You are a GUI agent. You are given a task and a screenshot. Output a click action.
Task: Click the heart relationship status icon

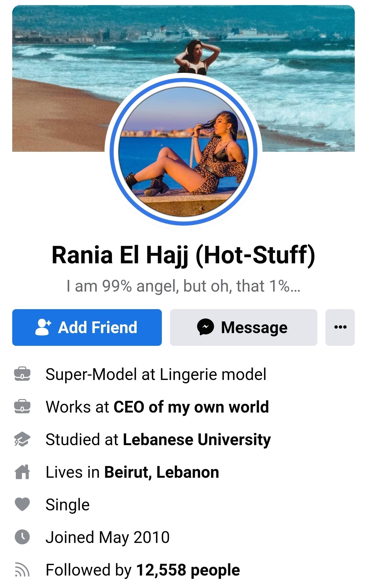coord(22,504)
